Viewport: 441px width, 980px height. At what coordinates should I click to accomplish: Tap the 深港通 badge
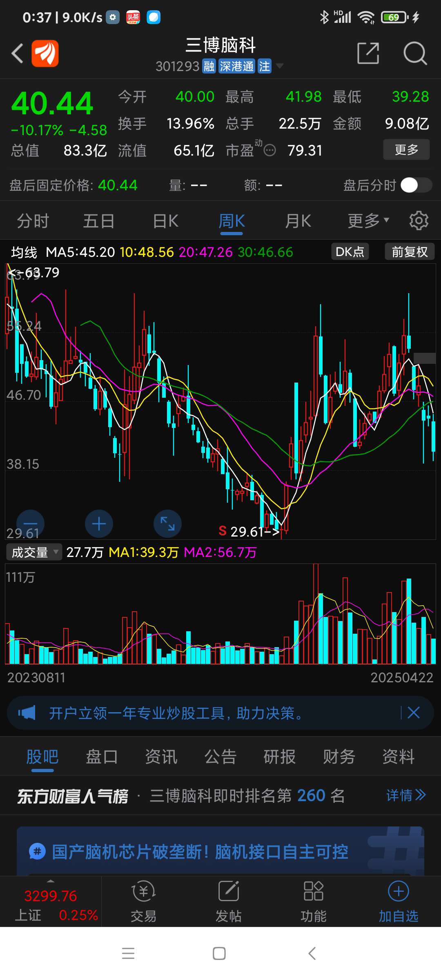pyautogui.click(x=237, y=66)
